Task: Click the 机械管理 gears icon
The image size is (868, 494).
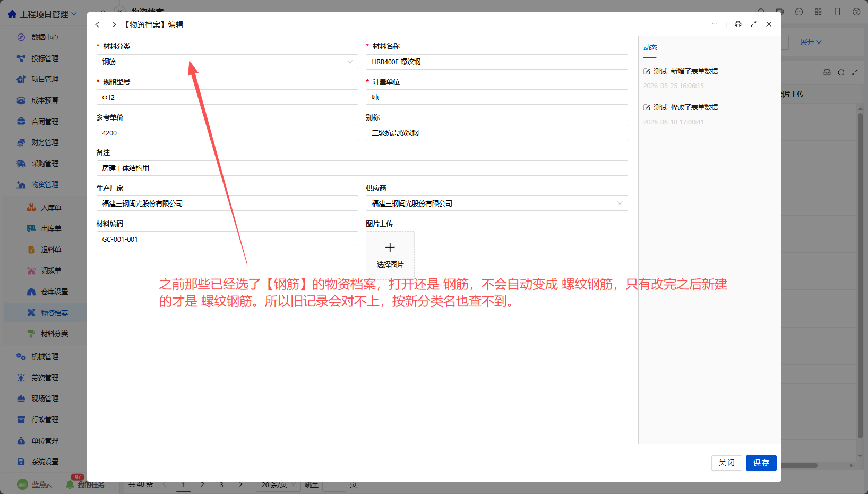Action: (x=21, y=356)
